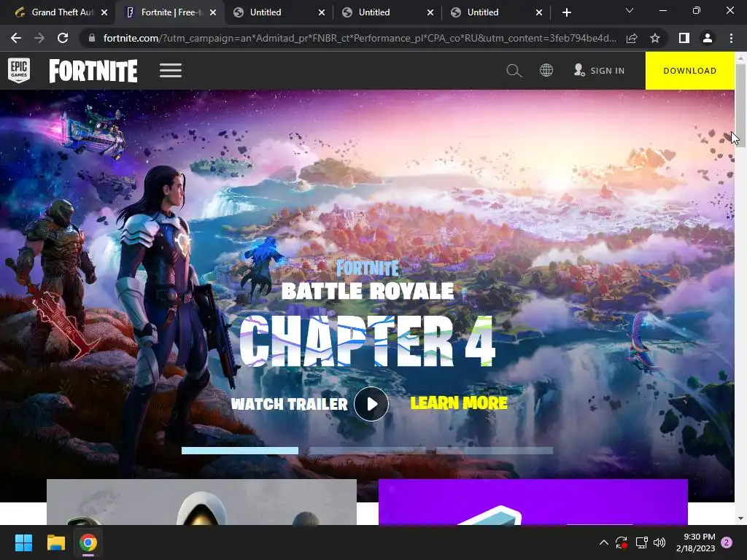Open the language globe selector
Image resolution: width=747 pixels, height=560 pixels.
pos(546,71)
